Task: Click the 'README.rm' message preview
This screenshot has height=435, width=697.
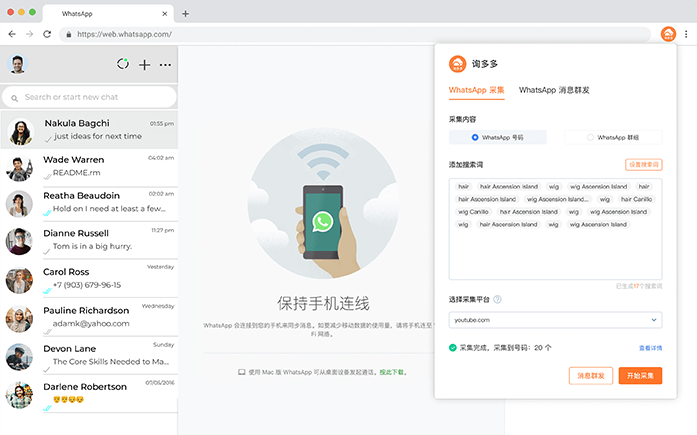Action: point(76,172)
